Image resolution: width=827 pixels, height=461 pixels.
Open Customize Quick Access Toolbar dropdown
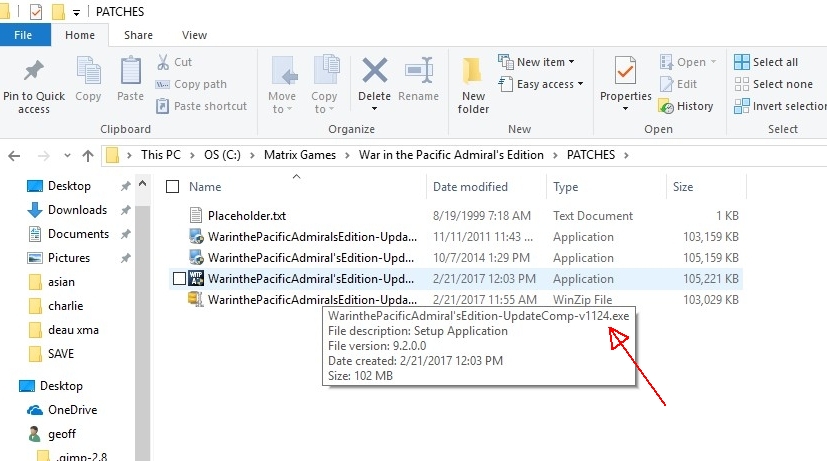76,13
